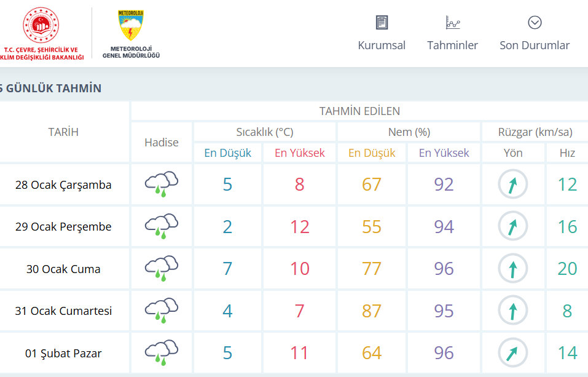Click wind direction arrow for 01 Şubat Pazar
588x377 pixels.
[512, 353]
